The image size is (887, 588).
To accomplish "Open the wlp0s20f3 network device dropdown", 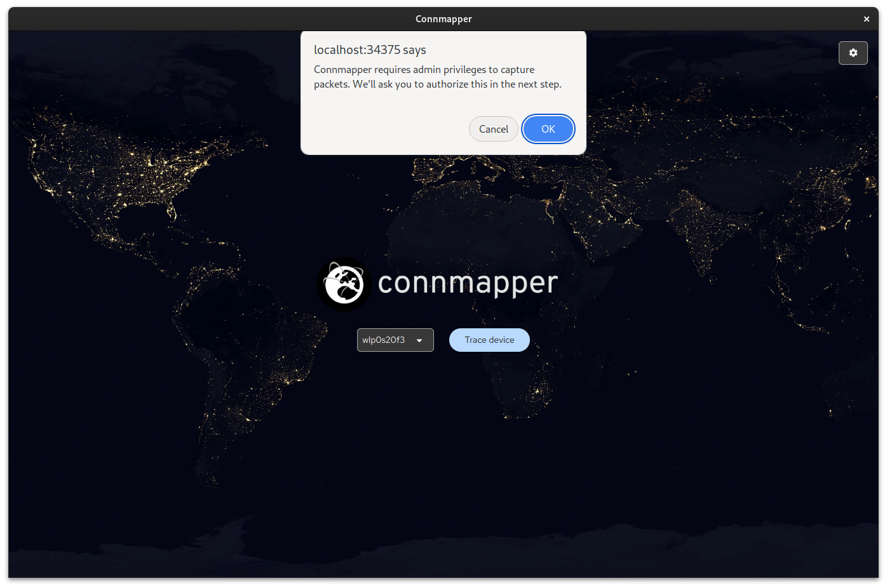I will [395, 340].
